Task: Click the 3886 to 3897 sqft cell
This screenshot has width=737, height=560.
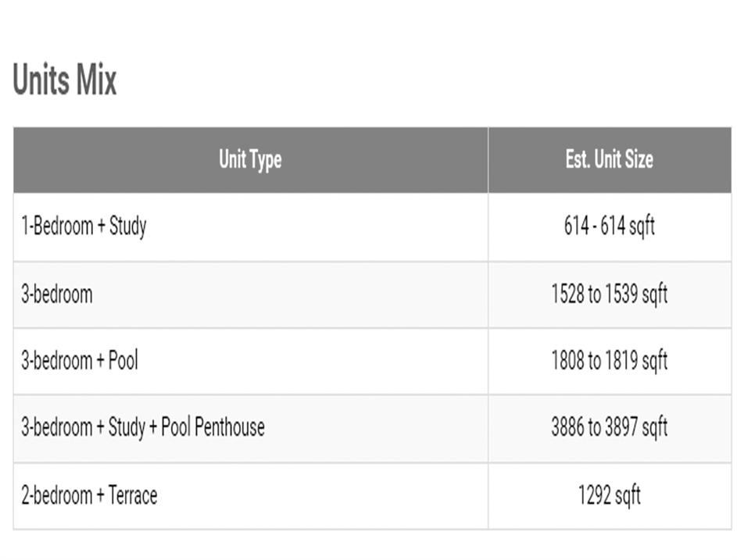Action: point(609,428)
